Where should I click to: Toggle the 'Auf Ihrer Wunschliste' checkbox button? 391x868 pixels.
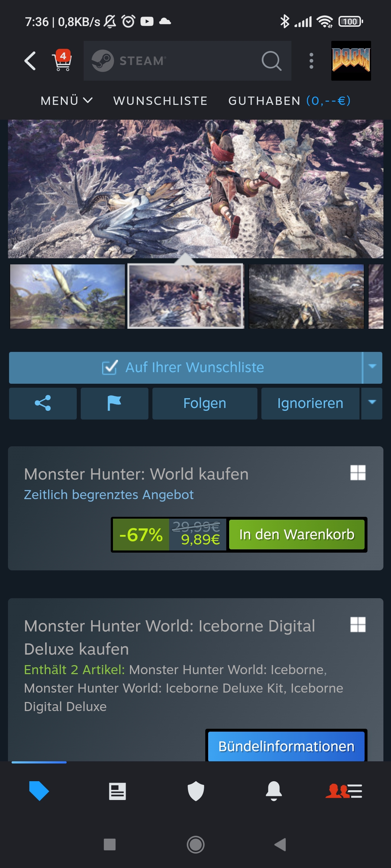[185, 367]
